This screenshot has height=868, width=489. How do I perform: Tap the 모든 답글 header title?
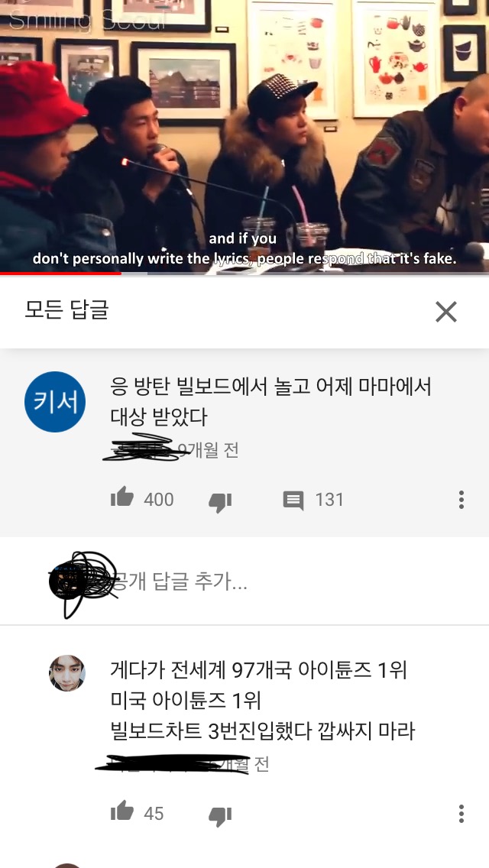[66, 310]
